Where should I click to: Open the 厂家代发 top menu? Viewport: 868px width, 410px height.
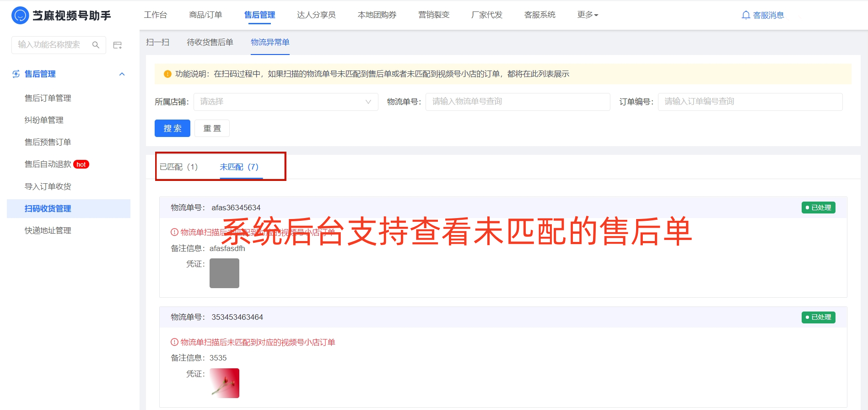[x=487, y=15]
